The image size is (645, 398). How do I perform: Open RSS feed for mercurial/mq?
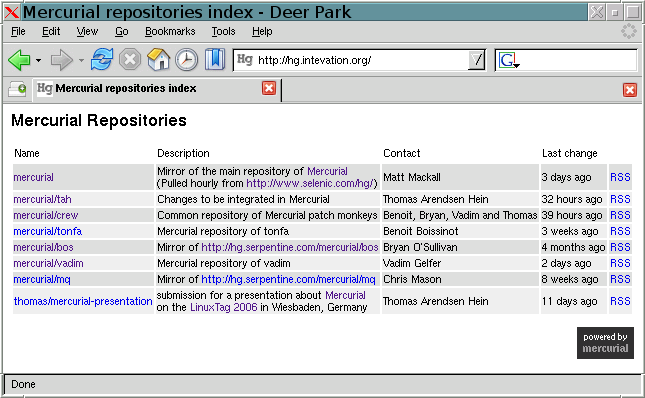coord(620,280)
